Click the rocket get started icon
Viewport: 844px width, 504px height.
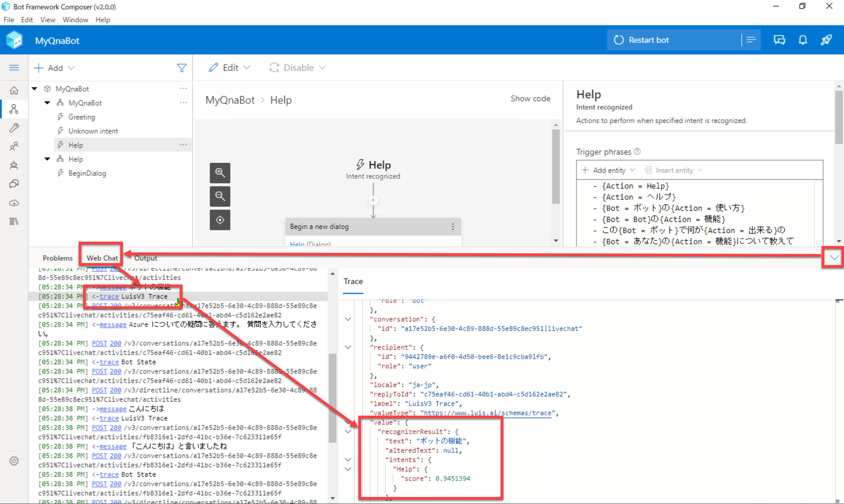(826, 40)
